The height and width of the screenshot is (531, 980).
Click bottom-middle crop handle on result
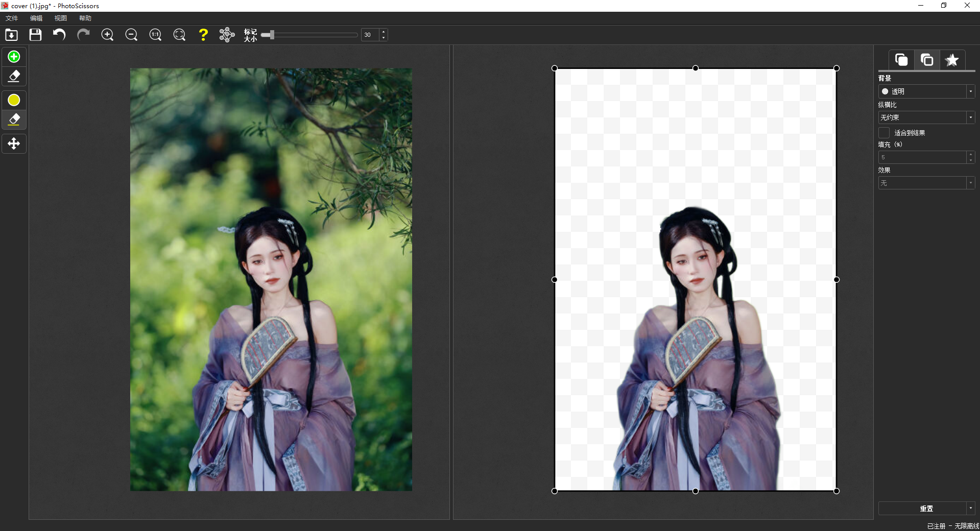coord(696,491)
